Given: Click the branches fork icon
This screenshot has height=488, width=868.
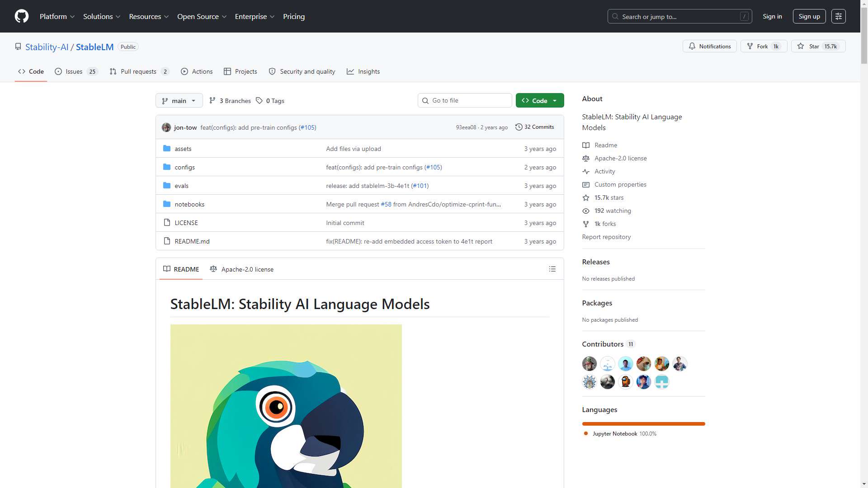Looking at the screenshot, I should (212, 101).
